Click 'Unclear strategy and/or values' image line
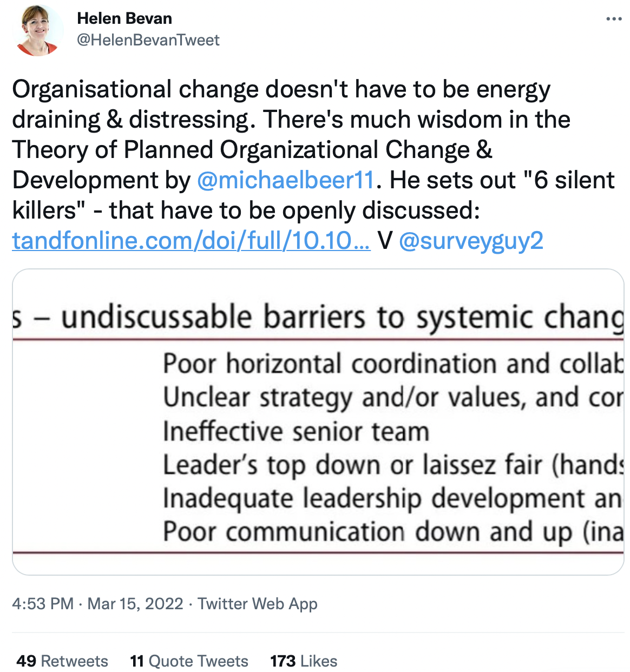The height and width of the screenshot is (672, 630). (x=393, y=398)
